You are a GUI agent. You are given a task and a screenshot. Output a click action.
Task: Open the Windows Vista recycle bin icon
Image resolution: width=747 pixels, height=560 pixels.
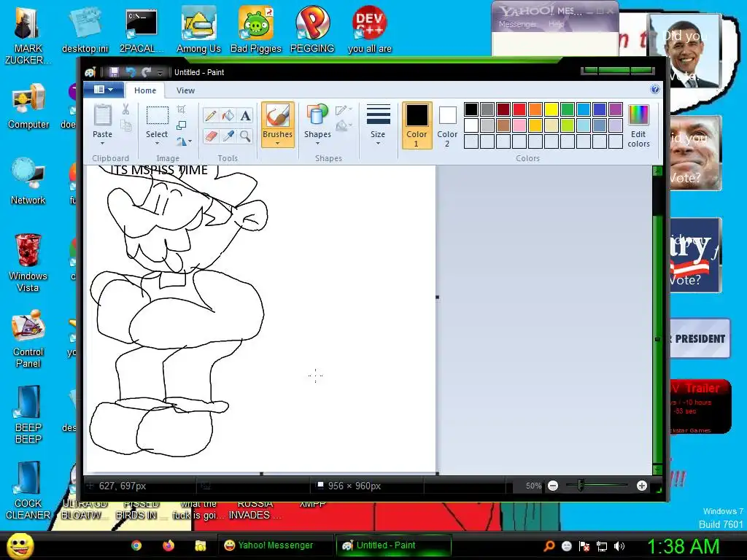[28, 262]
